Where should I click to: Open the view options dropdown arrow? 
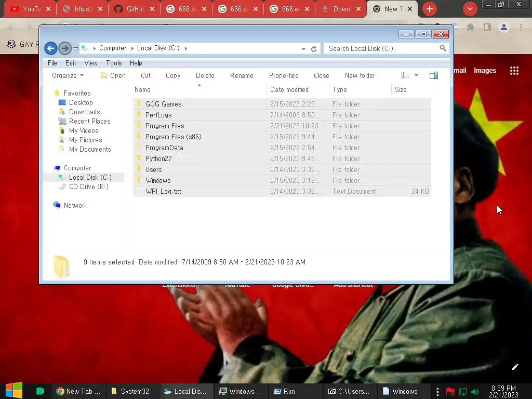(416, 75)
